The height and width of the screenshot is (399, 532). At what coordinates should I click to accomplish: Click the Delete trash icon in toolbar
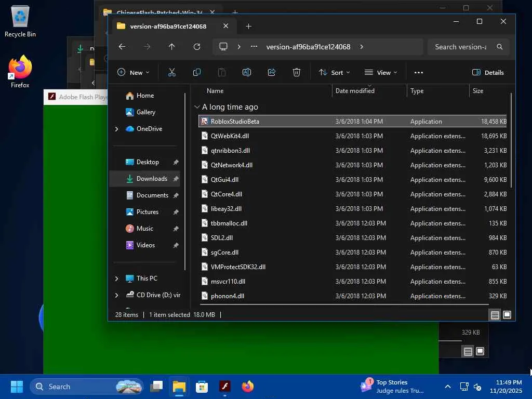[x=297, y=72]
